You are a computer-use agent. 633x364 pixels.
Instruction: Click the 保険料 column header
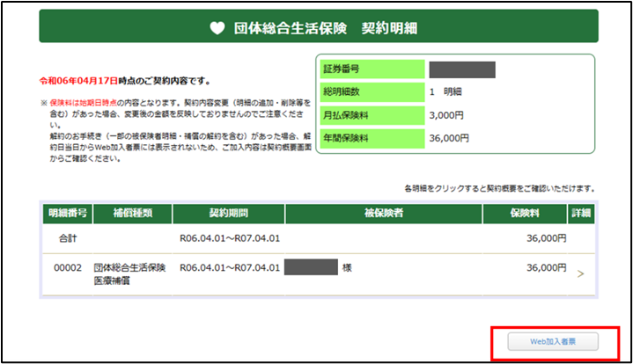pos(526,213)
